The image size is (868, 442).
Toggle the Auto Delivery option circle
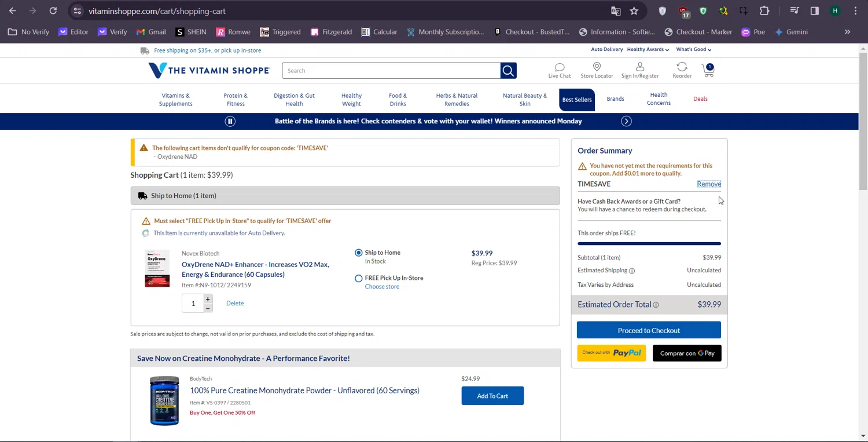145,233
